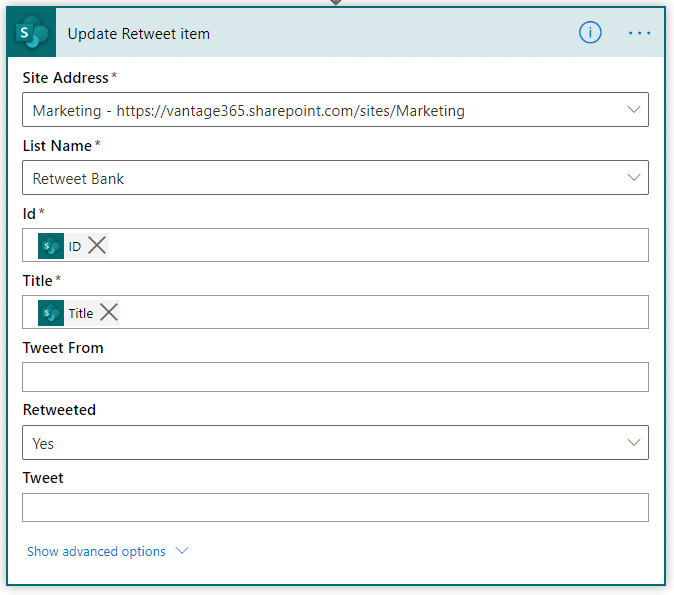Click the Retweet Bank list name value

[x=78, y=178]
